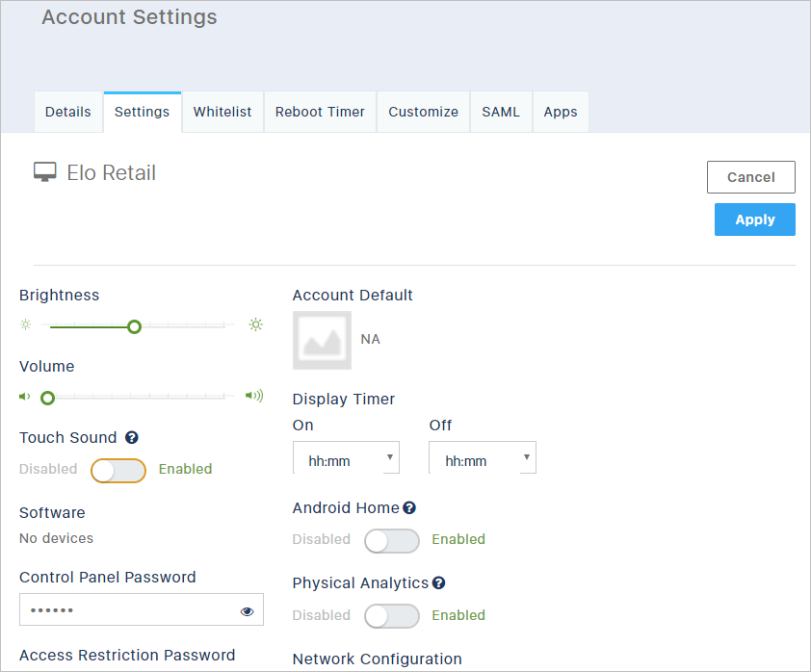
Task: Click the Physical Analytics Enabled label
Action: point(458,615)
